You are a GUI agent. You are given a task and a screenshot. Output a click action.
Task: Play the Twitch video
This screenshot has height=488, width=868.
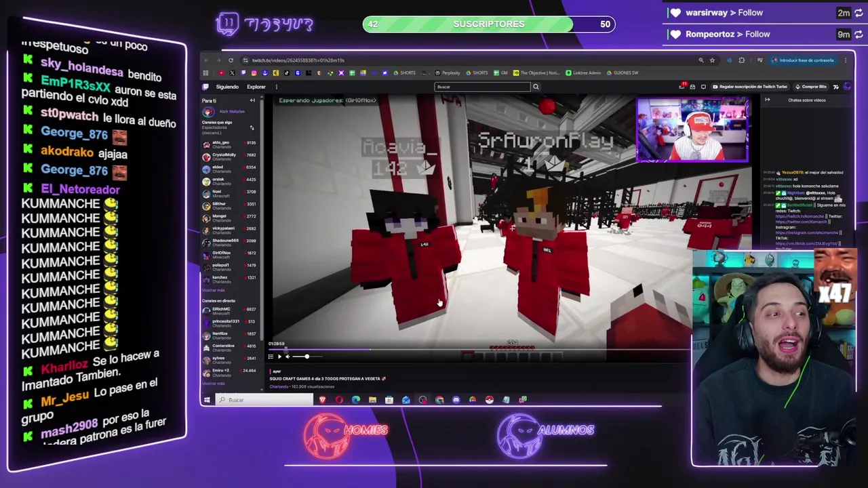[x=279, y=357]
